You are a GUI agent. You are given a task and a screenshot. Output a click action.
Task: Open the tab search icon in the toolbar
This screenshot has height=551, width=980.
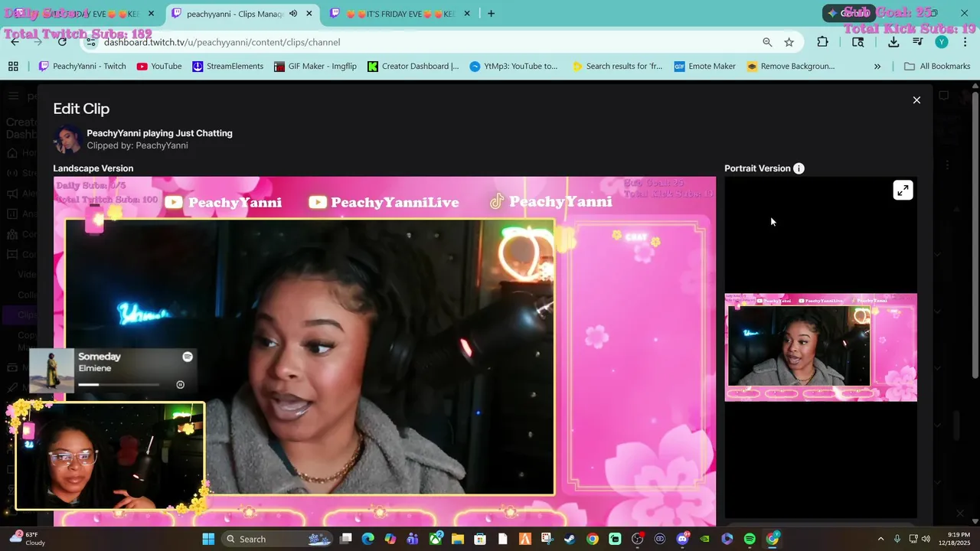pos(858,42)
